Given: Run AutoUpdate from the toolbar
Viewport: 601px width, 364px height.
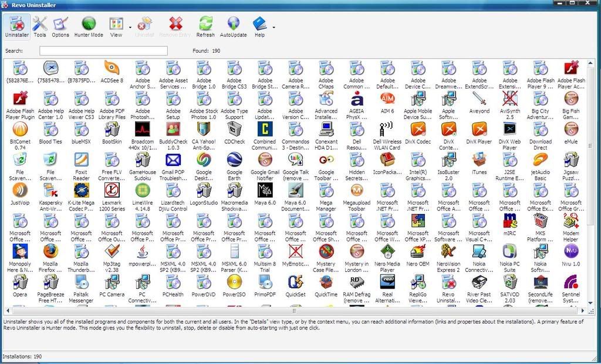Looking at the screenshot, I should coord(234,27).
